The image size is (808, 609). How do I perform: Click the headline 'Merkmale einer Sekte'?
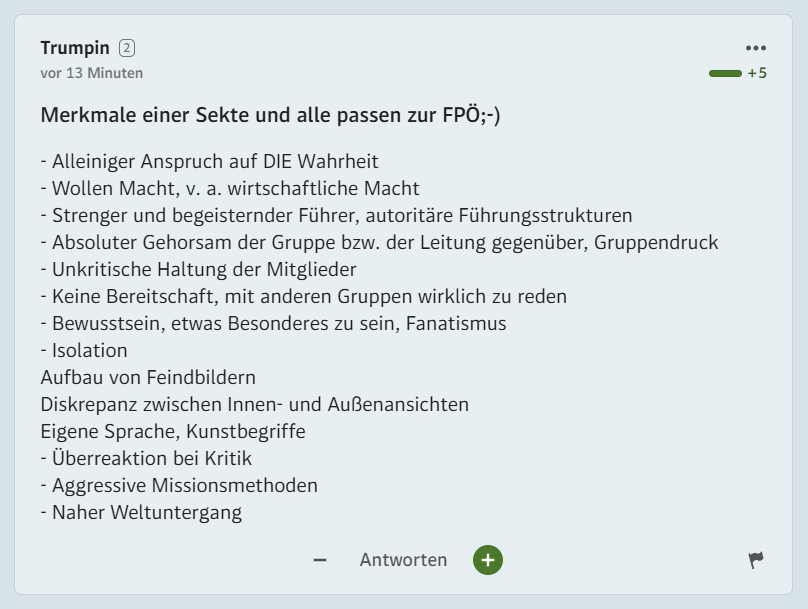(270, 115)
